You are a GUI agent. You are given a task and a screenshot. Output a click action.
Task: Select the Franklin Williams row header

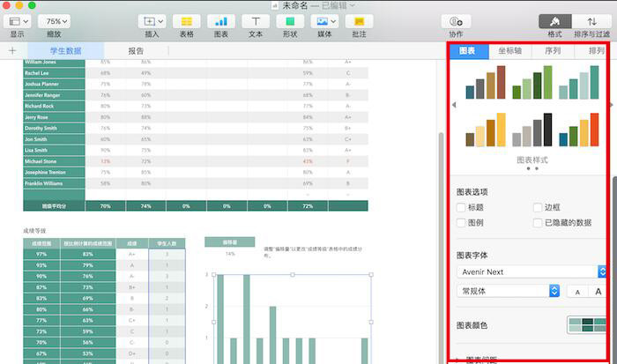[54, 183]
